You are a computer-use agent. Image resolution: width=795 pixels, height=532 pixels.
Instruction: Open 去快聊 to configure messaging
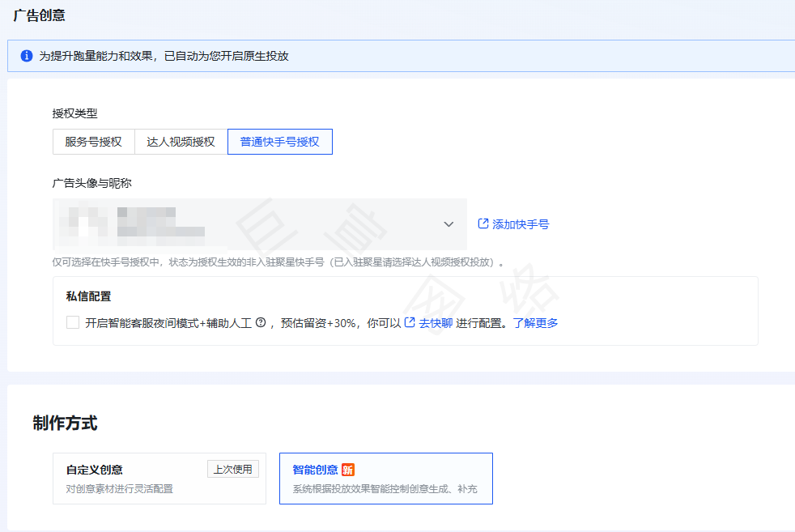pyautogui.click(x=437, y=321)
